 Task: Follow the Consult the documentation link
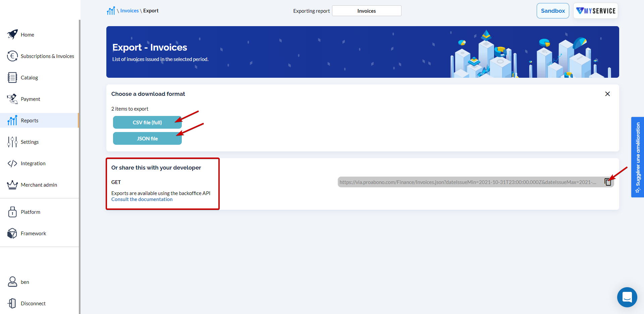142,199
